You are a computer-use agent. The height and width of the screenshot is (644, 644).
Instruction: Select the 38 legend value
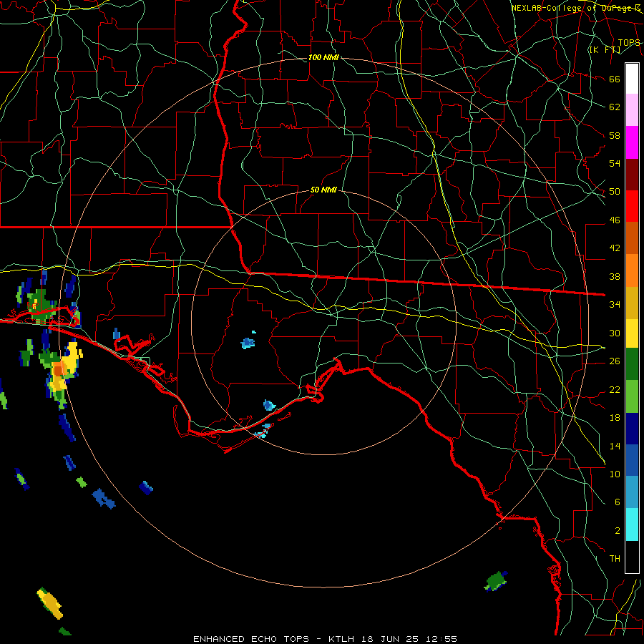(x=615, y=276)
